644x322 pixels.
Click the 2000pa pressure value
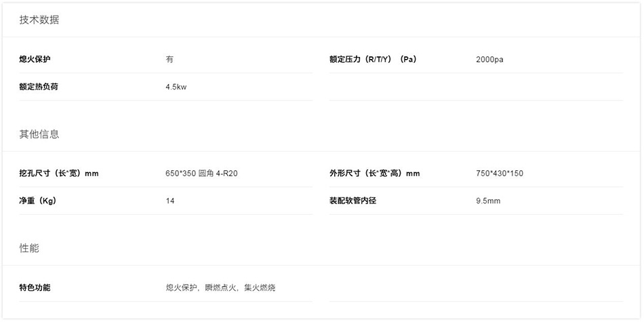click(x=489, y=60)
